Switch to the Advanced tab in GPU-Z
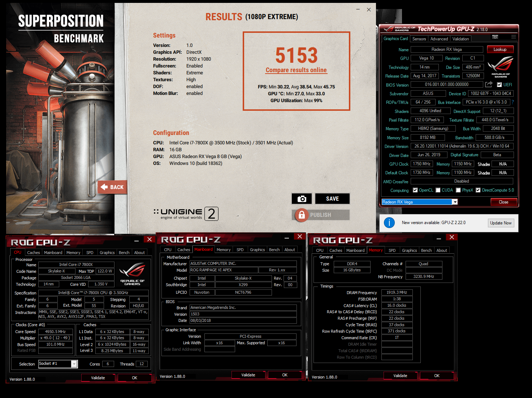The height and width of the screenshot is (398, 532). tap(439, 39)
